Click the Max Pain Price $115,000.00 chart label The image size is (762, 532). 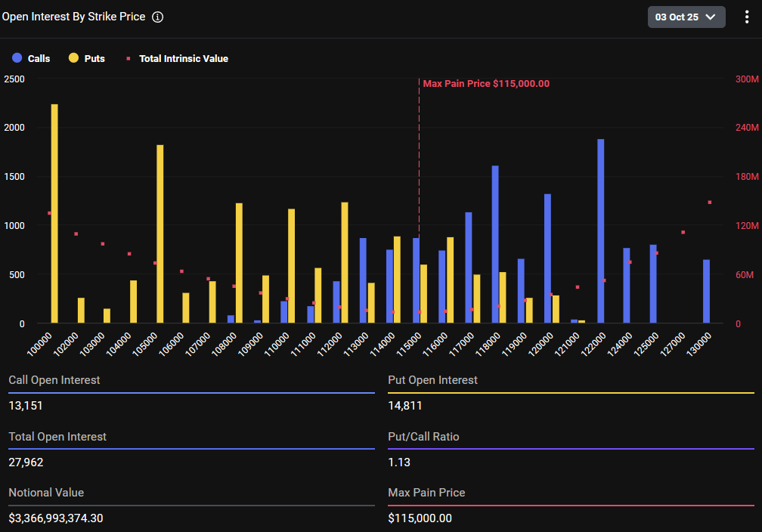[486, 84]
